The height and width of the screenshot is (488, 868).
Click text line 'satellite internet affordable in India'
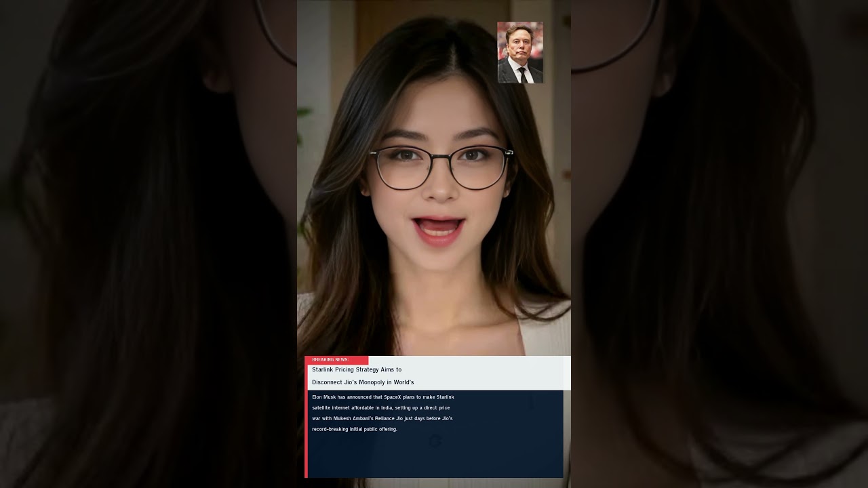pos(352,408)
